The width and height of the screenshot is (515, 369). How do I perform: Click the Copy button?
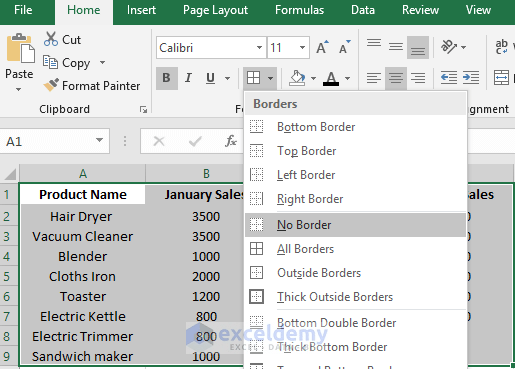coord(67,63)
